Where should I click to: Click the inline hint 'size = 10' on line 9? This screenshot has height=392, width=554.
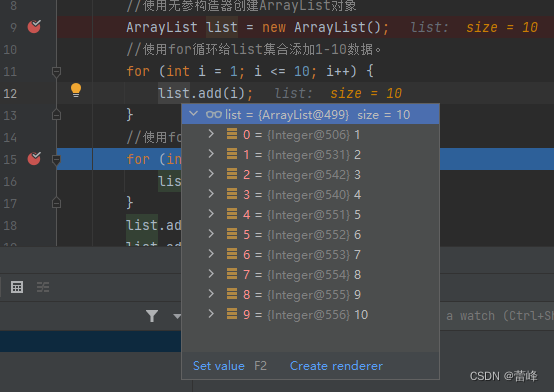coord(502,27)
